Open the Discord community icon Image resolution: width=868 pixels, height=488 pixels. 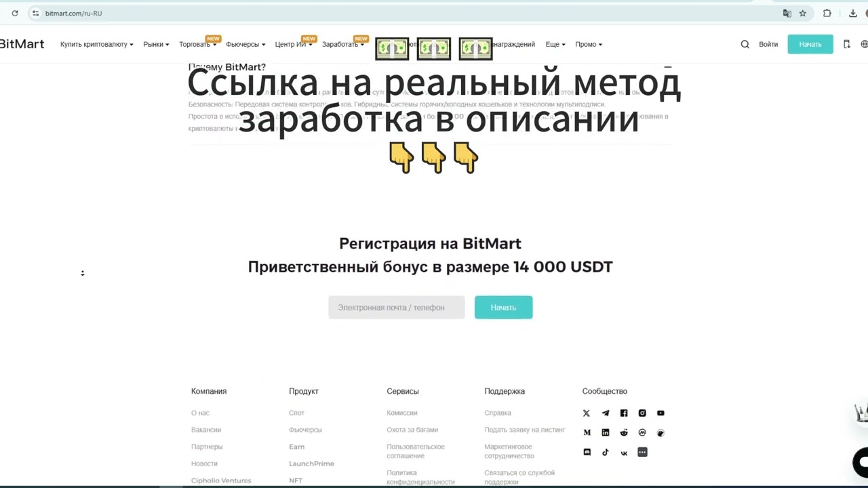[587, 452]
